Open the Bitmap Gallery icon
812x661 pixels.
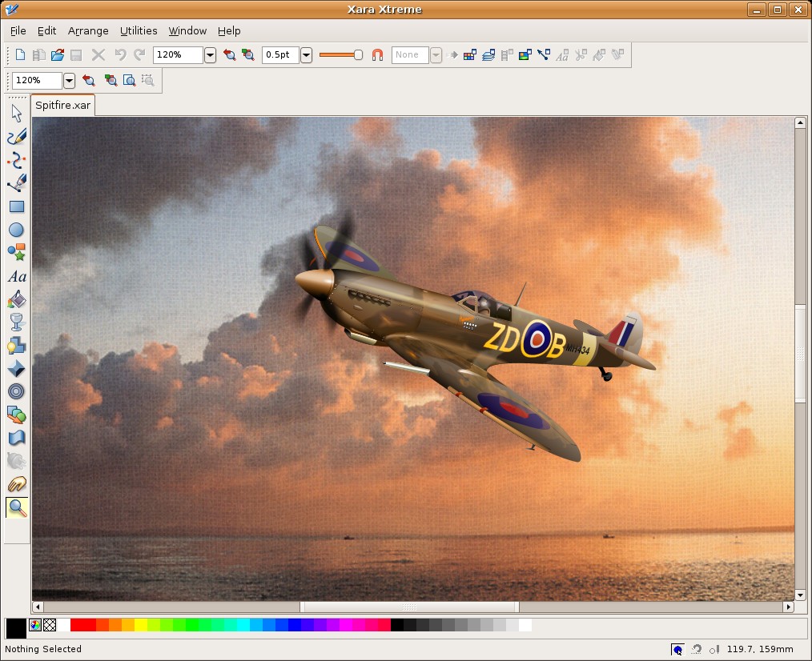[525, 55]
